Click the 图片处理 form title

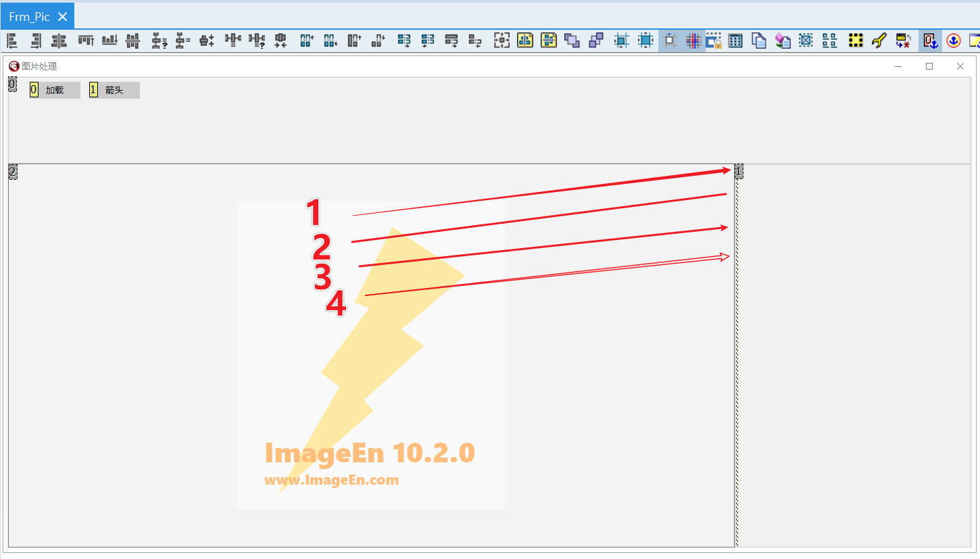click(39, 66)
